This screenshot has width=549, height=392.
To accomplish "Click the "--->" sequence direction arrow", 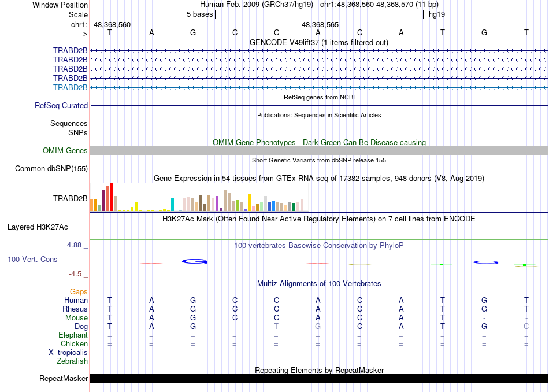I will pos(82,34).
